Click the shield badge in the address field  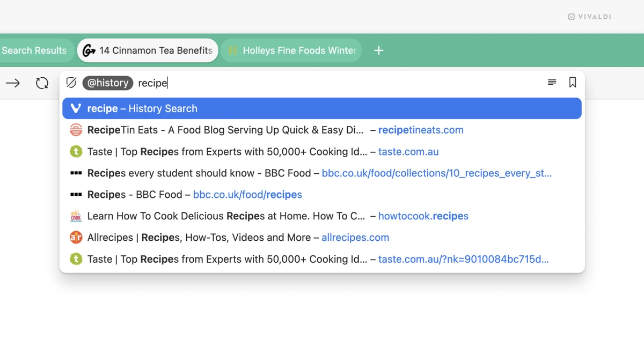[71, 83]
